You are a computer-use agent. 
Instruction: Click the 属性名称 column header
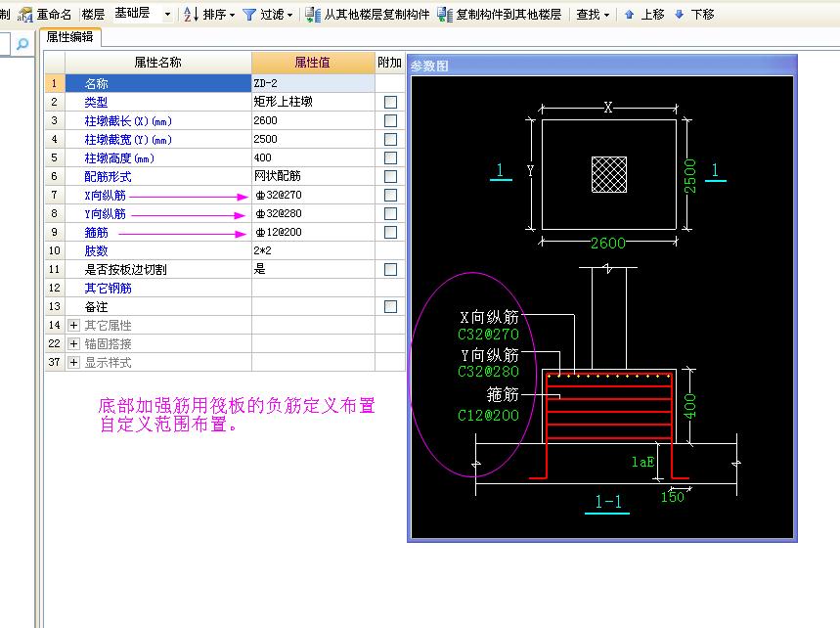coord(158,63)
